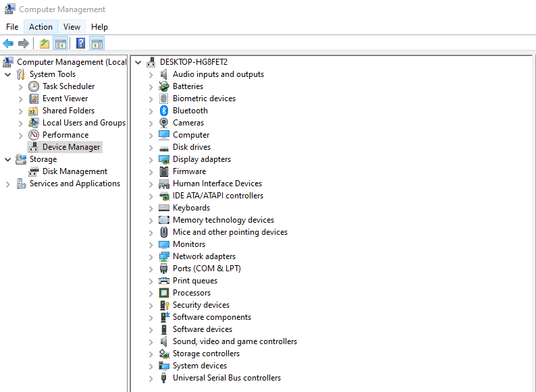Image resolution: width=536 pixels, height=392 pixels.
Task: Click the Bluetooth category icon
Action: pyautogui.click(x=163, y=111)
